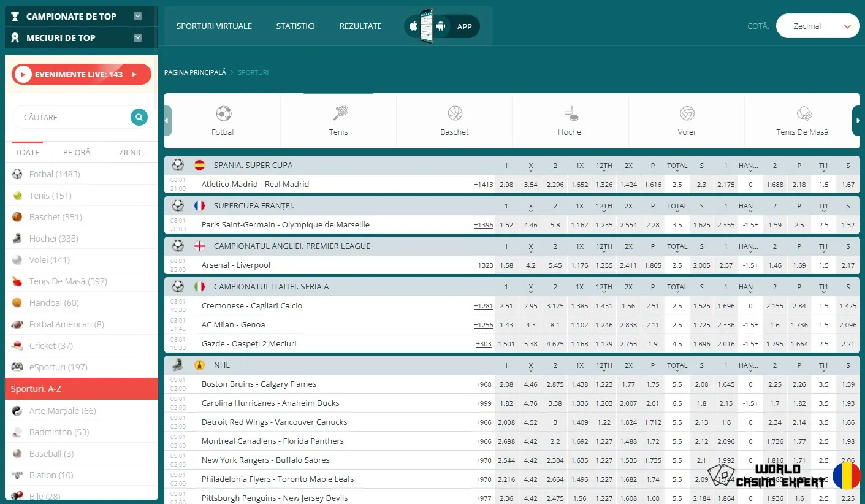Open the Statistici navigation item
This screenshot has height=504, width=865.
[x=295, y=26]
